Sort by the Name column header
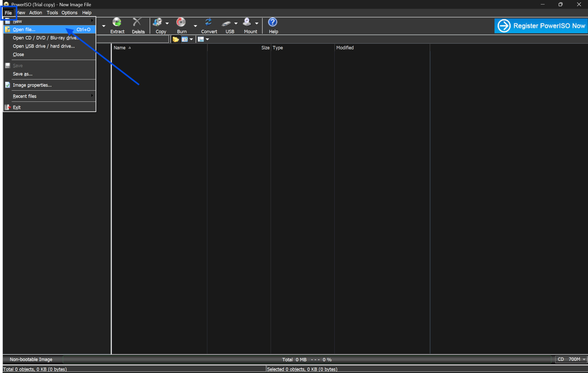The image size is (588, 373). 120,48
